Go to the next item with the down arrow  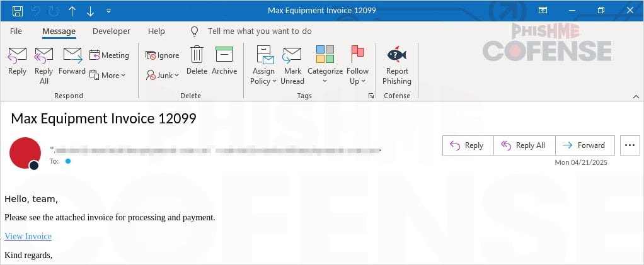tap(90, 11)
